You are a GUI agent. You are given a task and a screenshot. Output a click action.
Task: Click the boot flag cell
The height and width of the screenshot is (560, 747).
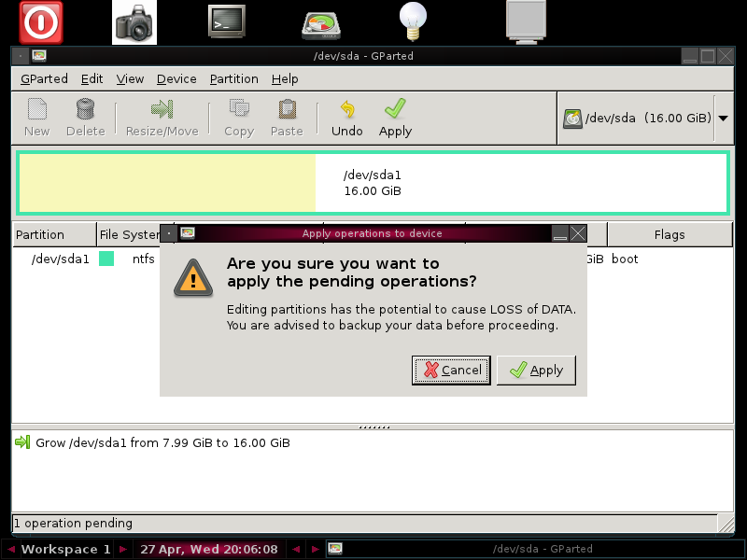click(x=625, y=259)
